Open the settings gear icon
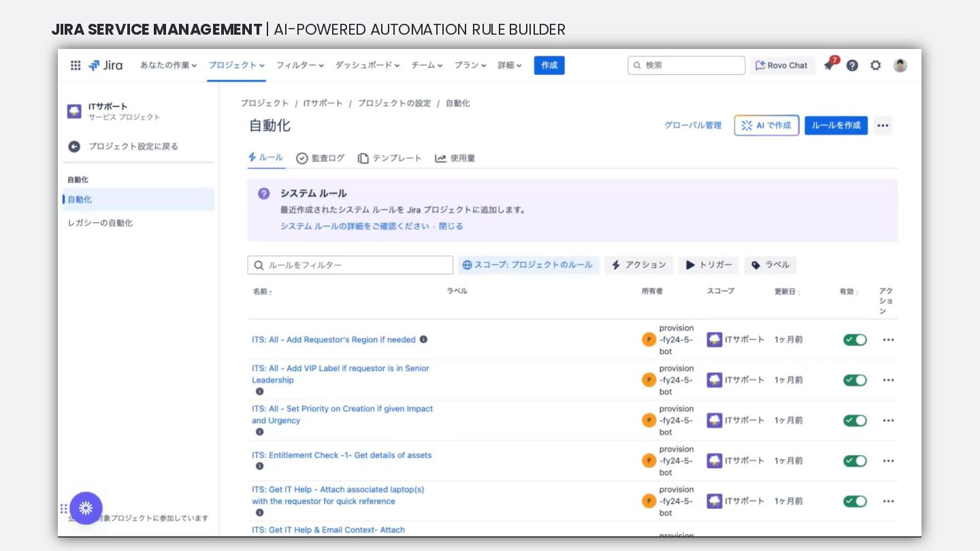The width and height of the screenshot is (980, 551). pos(876,65)
